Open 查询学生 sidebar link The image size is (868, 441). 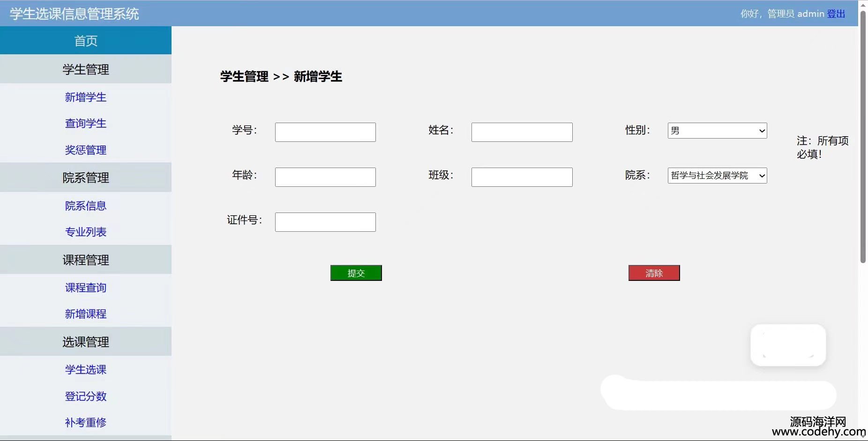pyautogui.click(x=86, y=123)
